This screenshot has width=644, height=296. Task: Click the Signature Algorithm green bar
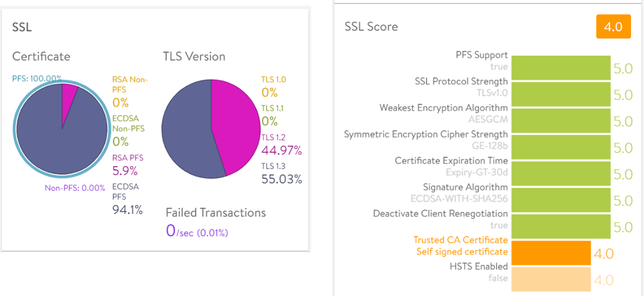point(560,200)
